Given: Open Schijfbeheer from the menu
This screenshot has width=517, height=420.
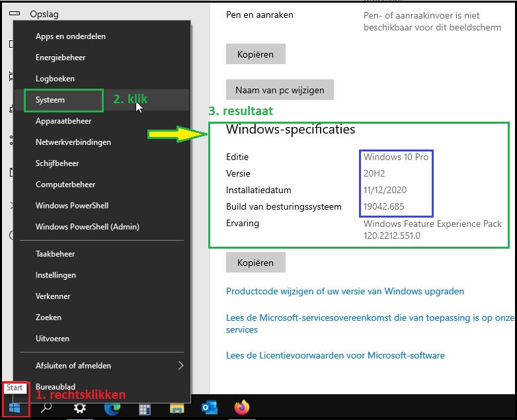Looking at the screenshot, I should click(102, 163).
